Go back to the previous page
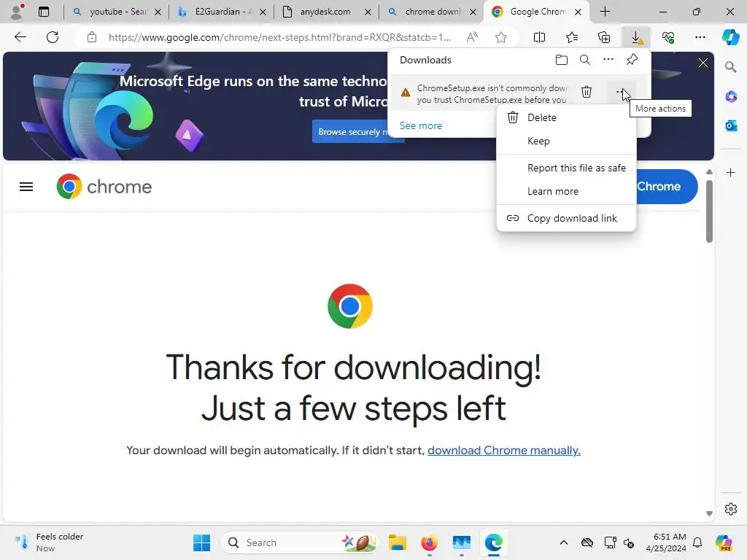Image resolution: width=747 pixels, height=560 pixels. (x=20, y=37)
